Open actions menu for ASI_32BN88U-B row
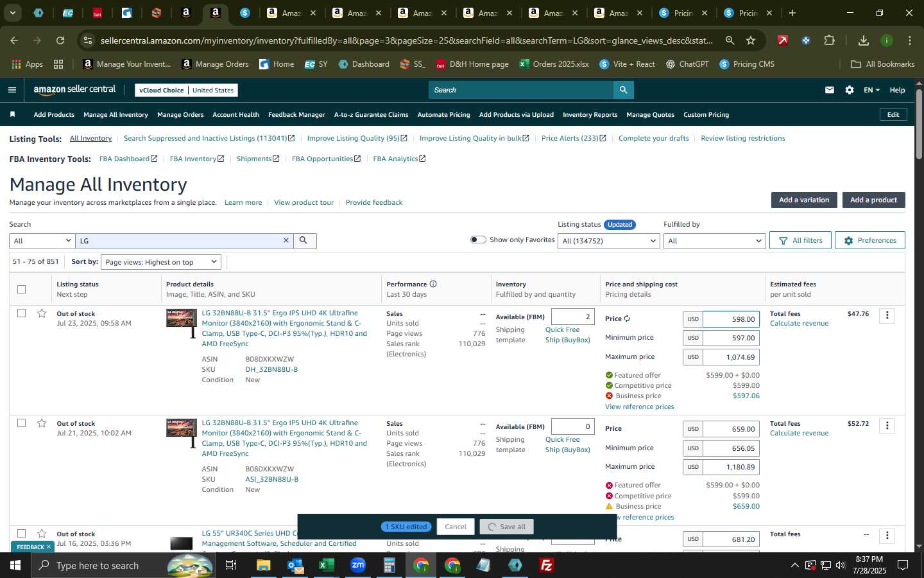This screenshot has width=924, height=578. click(x=887, y=426)
